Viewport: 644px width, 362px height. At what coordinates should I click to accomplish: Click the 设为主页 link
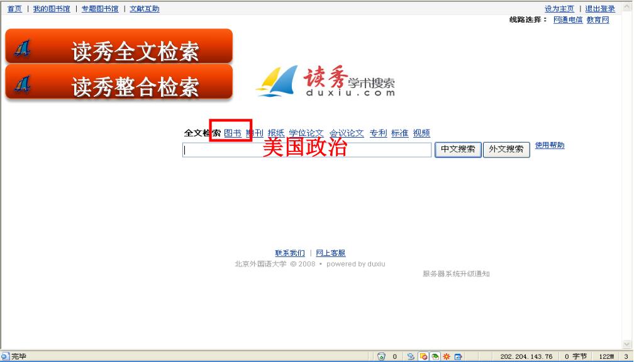click(x=559, y=9)
